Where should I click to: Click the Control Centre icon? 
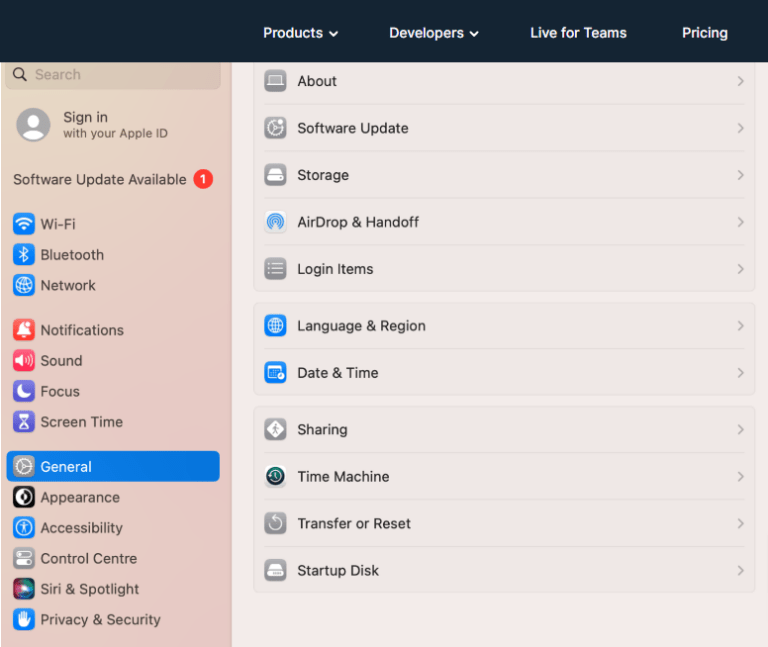24,558
